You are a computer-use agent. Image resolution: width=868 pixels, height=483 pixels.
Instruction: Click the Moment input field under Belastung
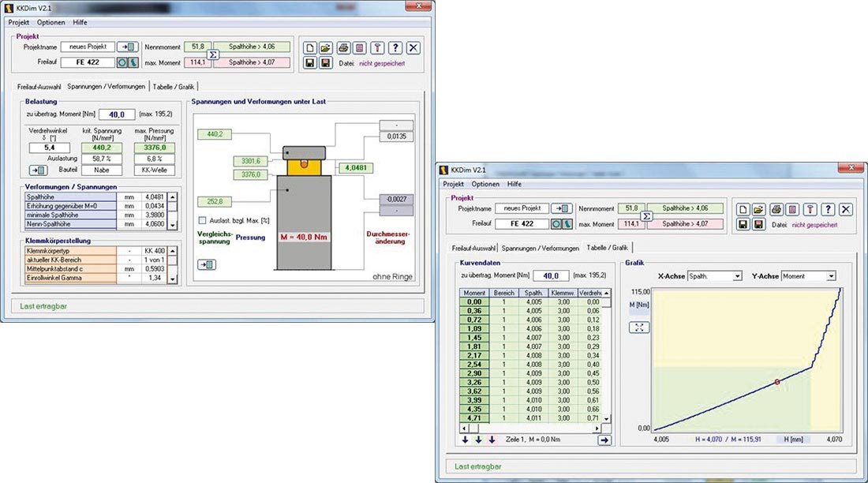click(x=117, y=114)
